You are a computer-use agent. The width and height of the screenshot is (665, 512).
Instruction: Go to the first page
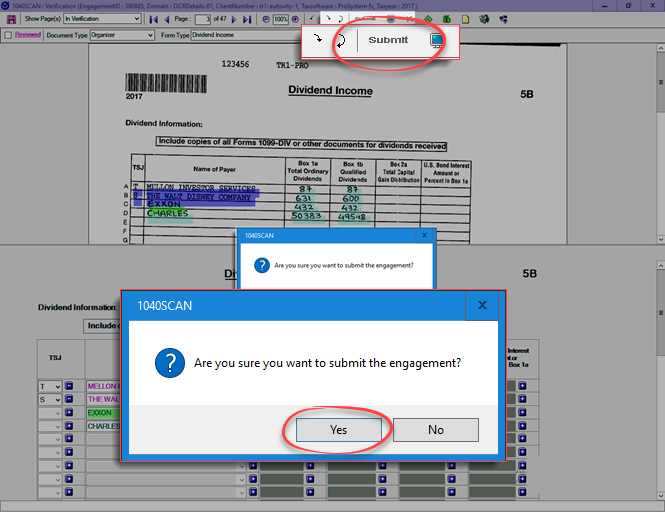coord(153,19)
